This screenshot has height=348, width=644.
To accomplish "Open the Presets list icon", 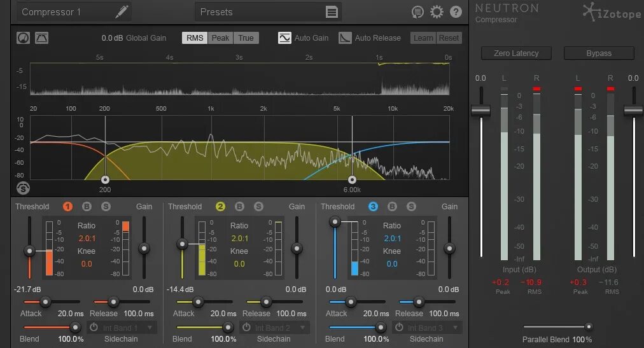I will point(332,12).
